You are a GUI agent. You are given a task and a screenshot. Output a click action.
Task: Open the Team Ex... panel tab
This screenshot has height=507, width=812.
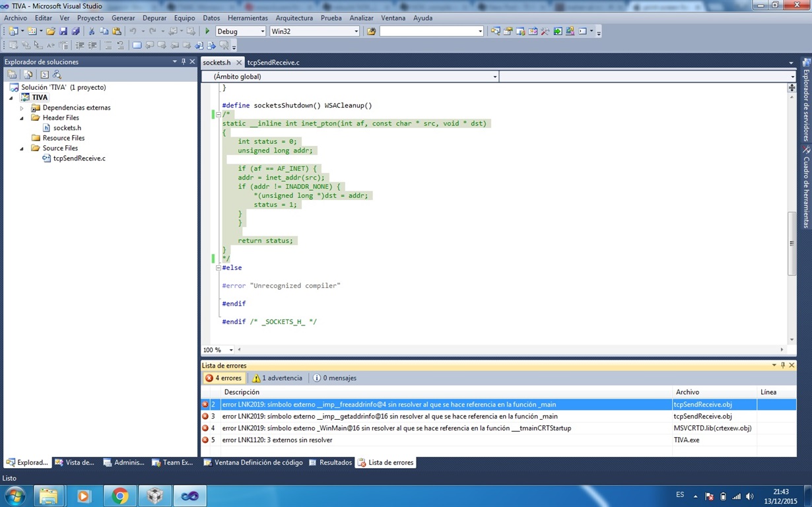[173, 463]
